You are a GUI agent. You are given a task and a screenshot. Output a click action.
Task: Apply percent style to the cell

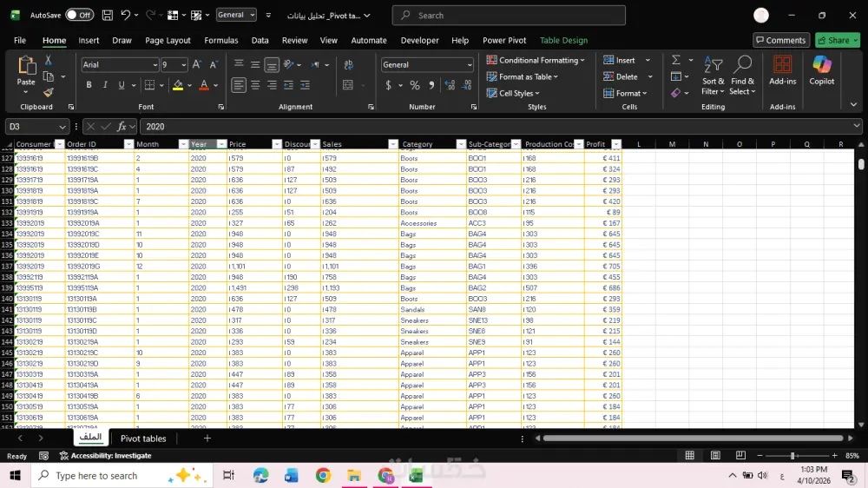[x=415, y=85]
